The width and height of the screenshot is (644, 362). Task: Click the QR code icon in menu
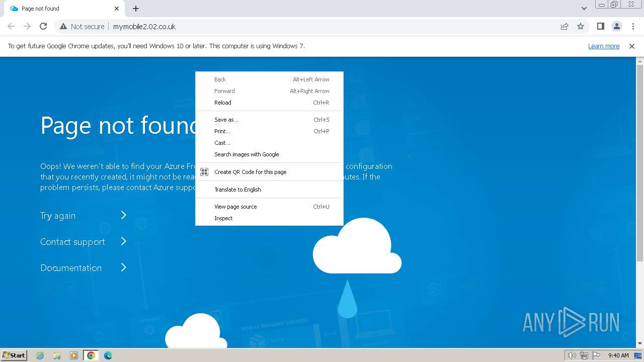coord(204,172)
